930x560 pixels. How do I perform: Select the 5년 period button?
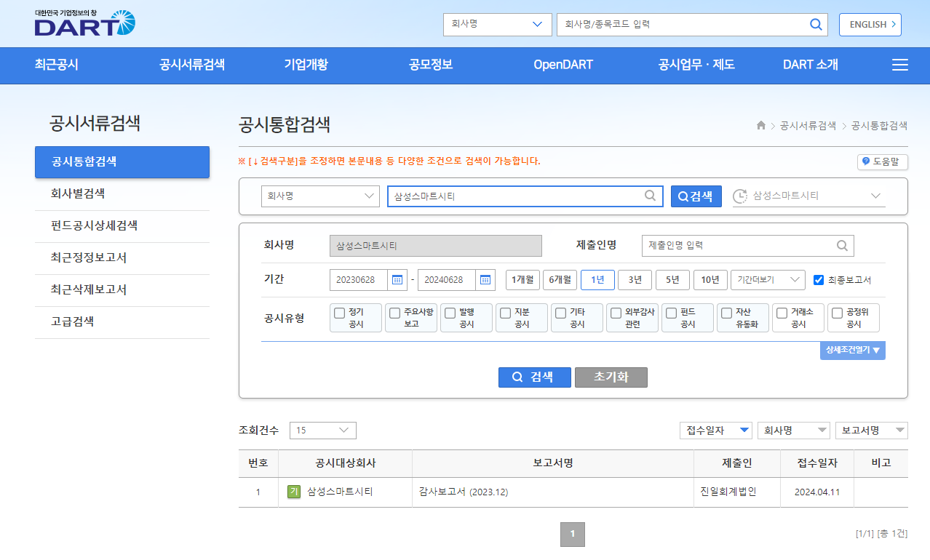[672, 280]
